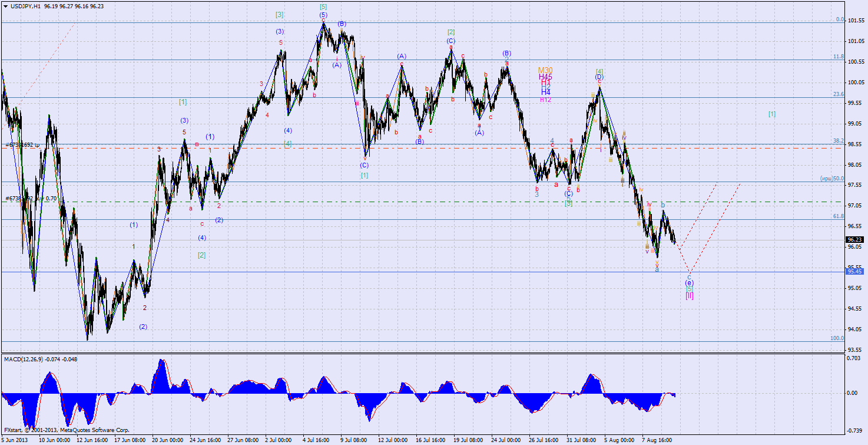Click the 0.0 Fibonacci level label
The height and width of the screenshot is (445, 868).
pyautogui.click(x=840, y=19)
